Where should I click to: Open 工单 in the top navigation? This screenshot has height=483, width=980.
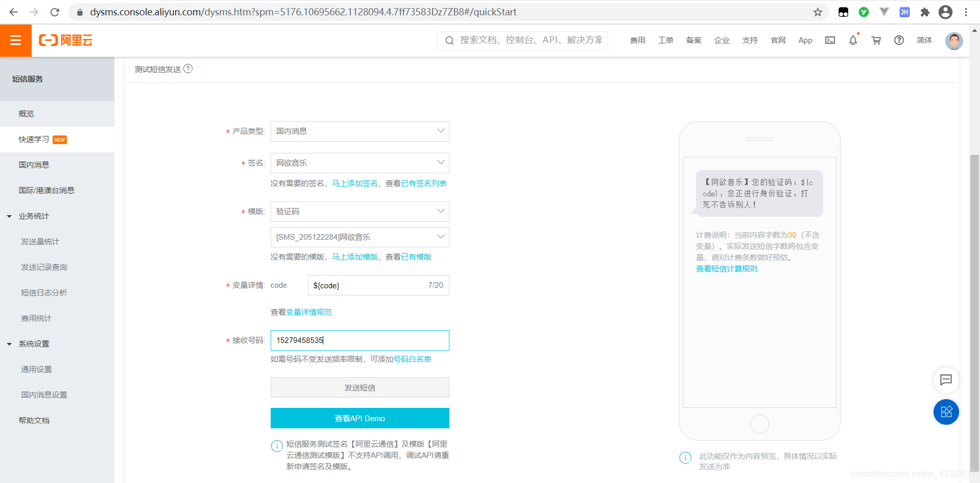pos(665,40)
